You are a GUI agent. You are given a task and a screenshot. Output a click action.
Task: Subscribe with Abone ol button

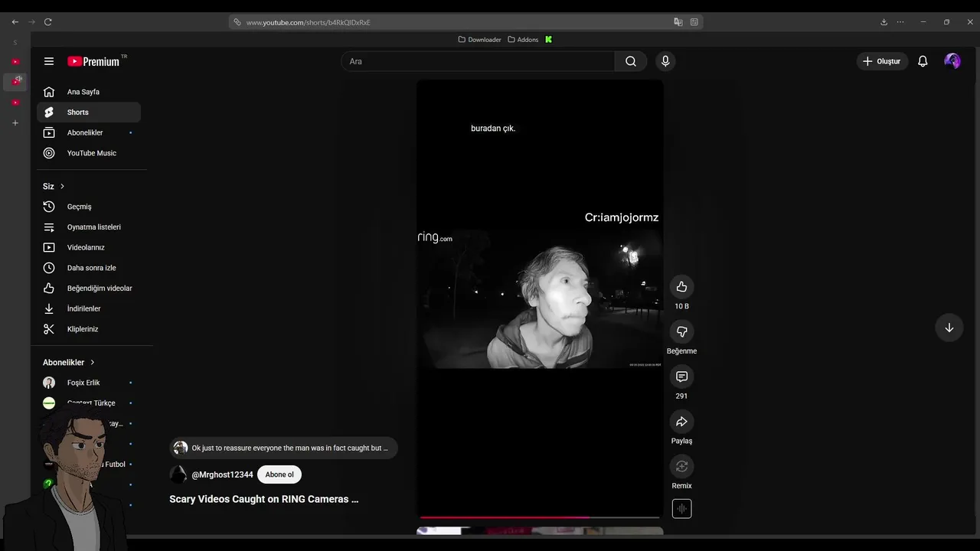click(x=279, y=474)
